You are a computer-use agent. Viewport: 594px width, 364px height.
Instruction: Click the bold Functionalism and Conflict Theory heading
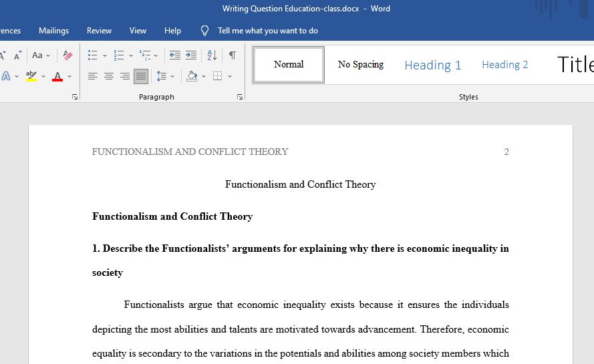(x=172, y=216)
